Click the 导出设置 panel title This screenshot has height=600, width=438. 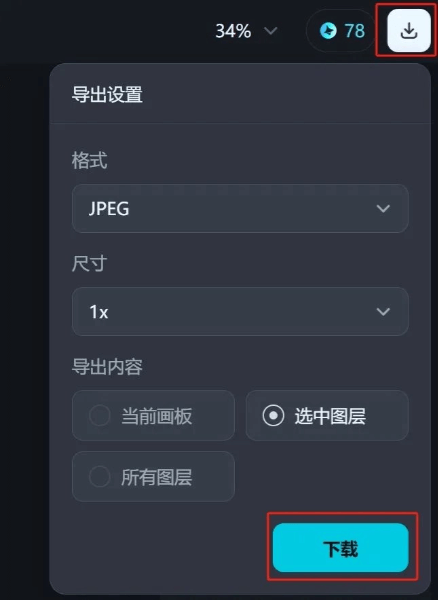tap(107, 94)
